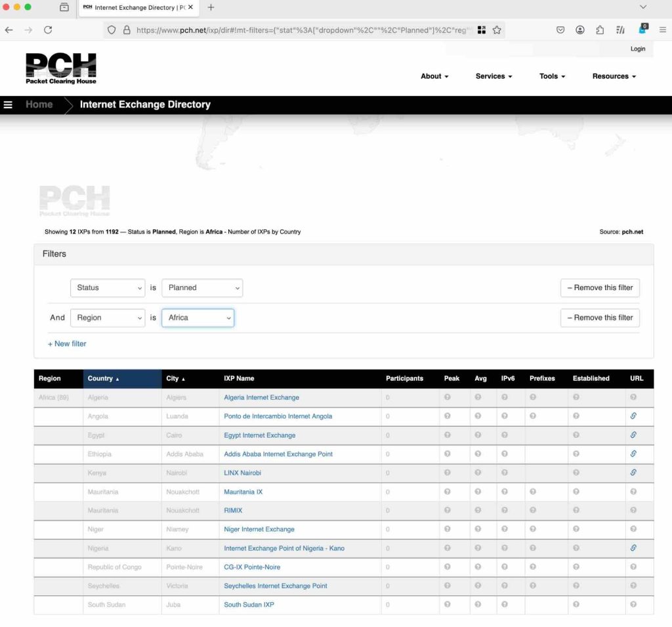Screen dimensions: 672x627
Task: Click the QR code icon in address bar
Action: 482,30
